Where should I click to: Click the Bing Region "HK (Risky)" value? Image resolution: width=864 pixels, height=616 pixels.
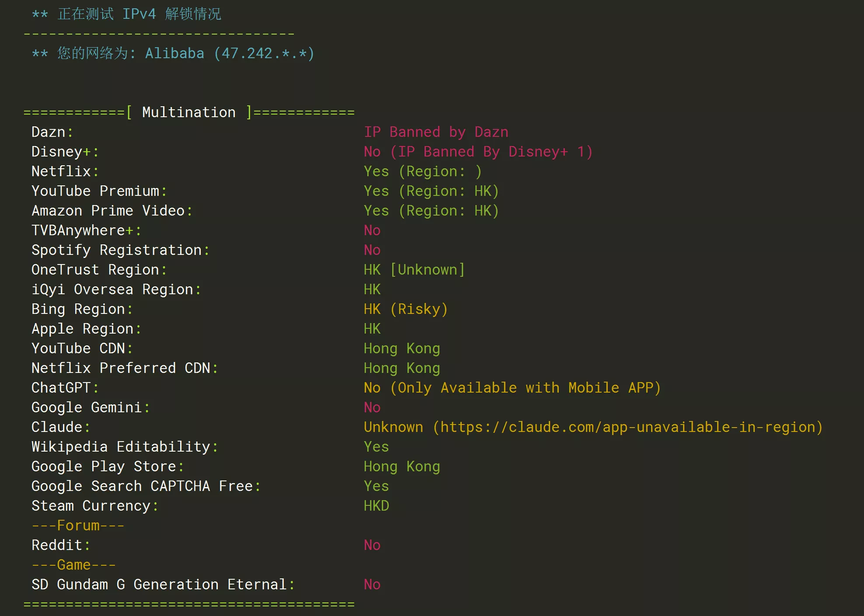[x=405, y=309]
